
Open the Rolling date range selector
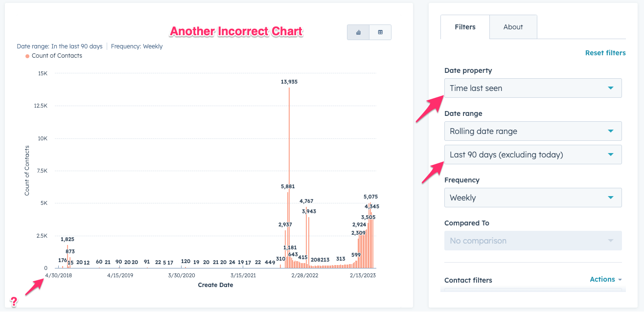click(x=532, y=131)
